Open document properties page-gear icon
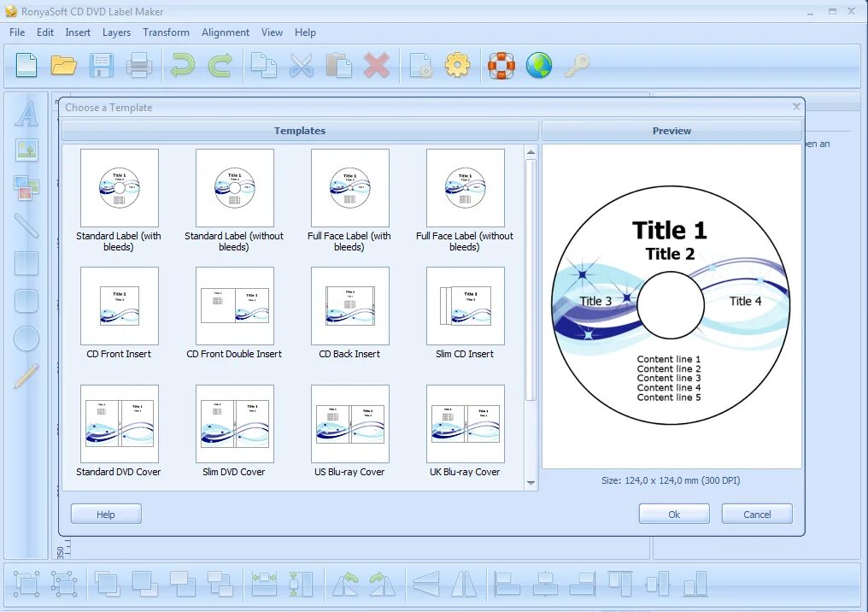 click(420, 65)
